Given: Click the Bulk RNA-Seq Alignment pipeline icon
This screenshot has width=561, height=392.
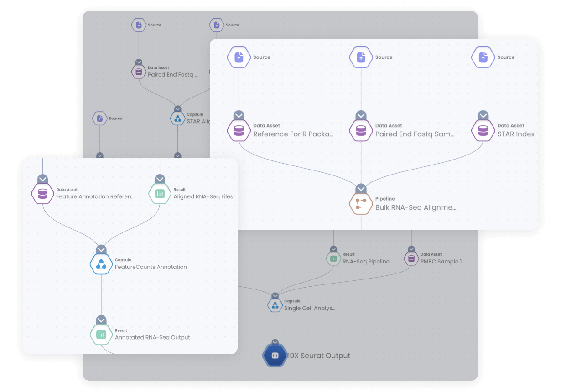Looking at the screenshot, I should pos(361,203).
